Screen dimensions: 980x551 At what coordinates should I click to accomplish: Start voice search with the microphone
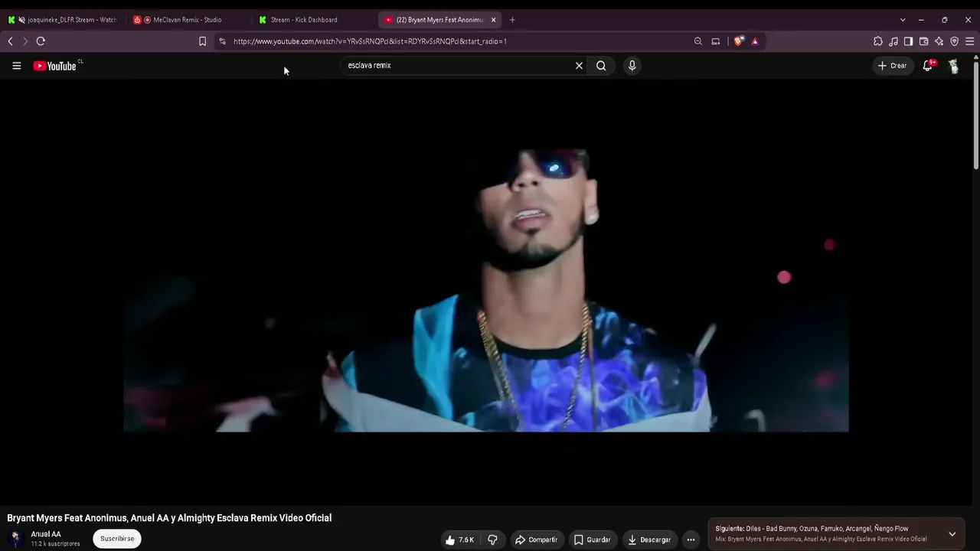coord(632,66)
